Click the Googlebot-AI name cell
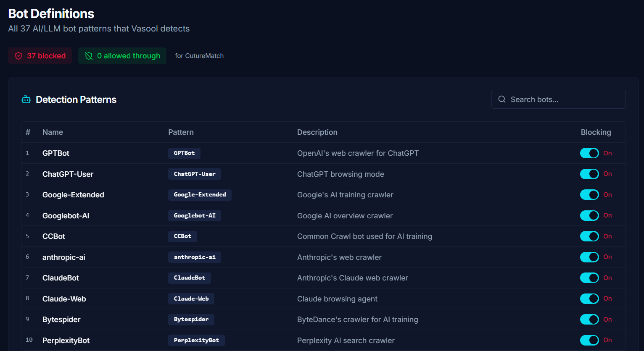644x351 pixels. click(x=66, y=216)
